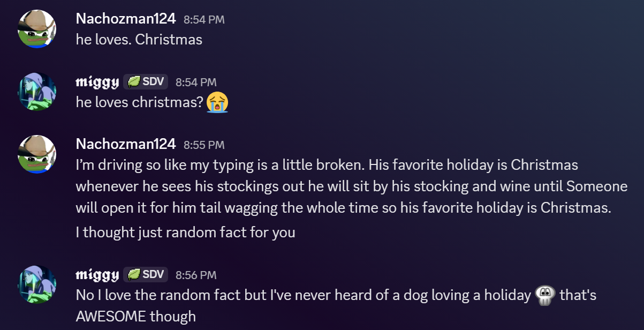This screenshot has height=330, width=644.
Task: Click the Nachozman124 username at 8:55 PM
Action: pos(126,144)
